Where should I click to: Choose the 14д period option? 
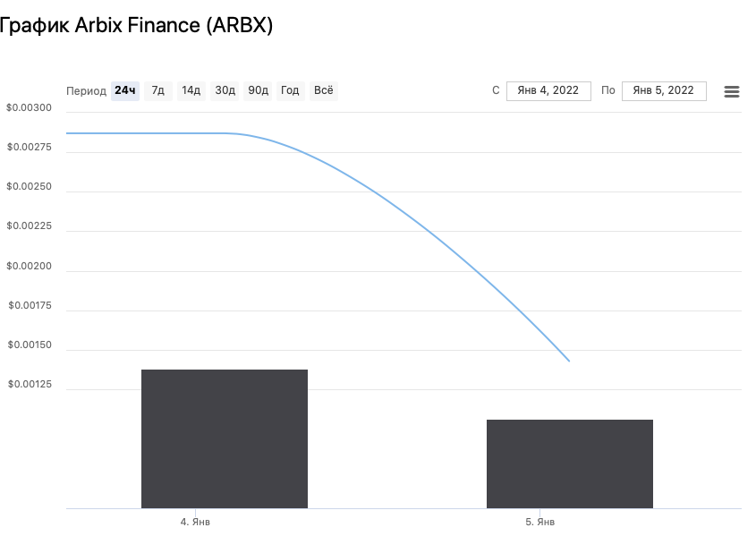click(x=191, y=90)
